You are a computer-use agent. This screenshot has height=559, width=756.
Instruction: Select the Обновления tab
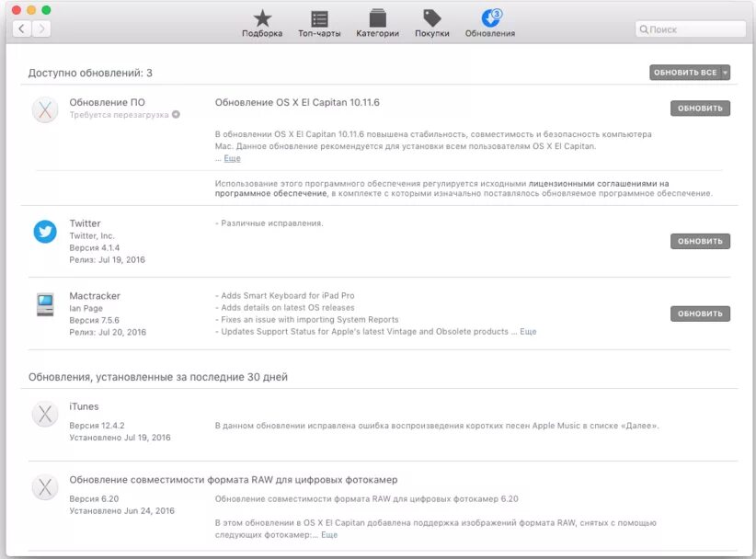(490, 24)
